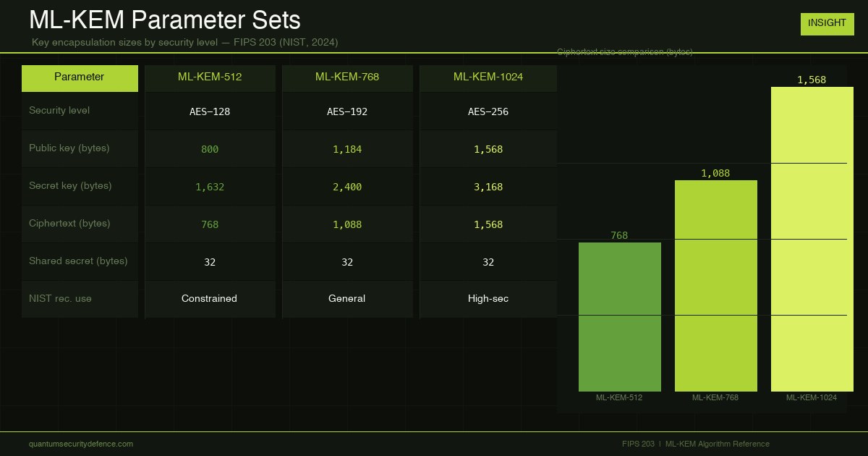Click the tallest ML-KEM-1024 chart bar
This screenshot has width=868, height=456.
pos(812,239)
